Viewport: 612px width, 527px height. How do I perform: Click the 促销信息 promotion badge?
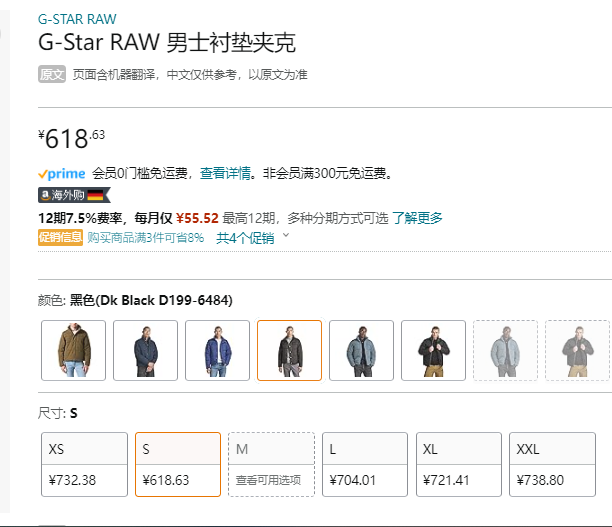(60, 237)
